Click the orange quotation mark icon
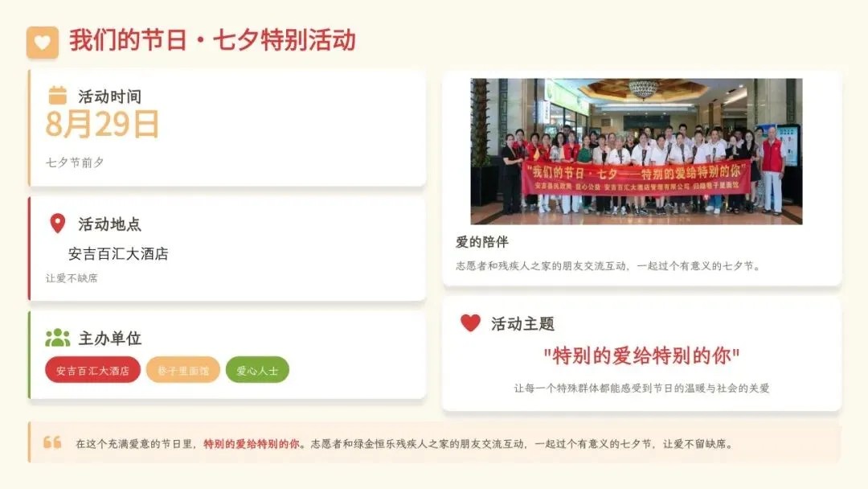The height and width of the screenshot is (489, 868). [52, 442]
